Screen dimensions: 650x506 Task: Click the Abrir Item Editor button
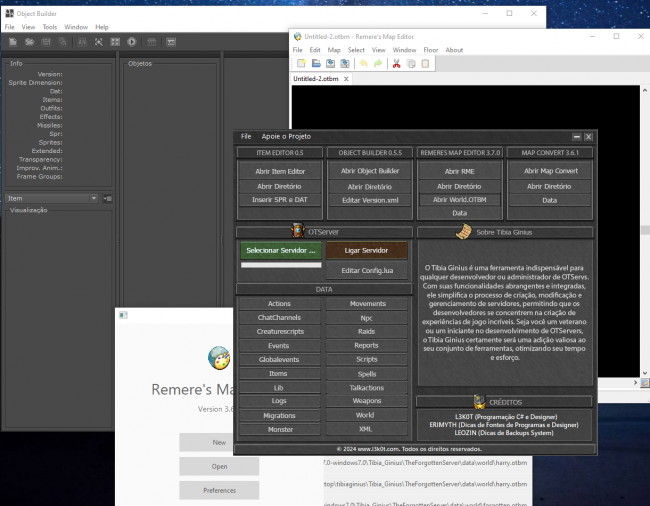280,171
